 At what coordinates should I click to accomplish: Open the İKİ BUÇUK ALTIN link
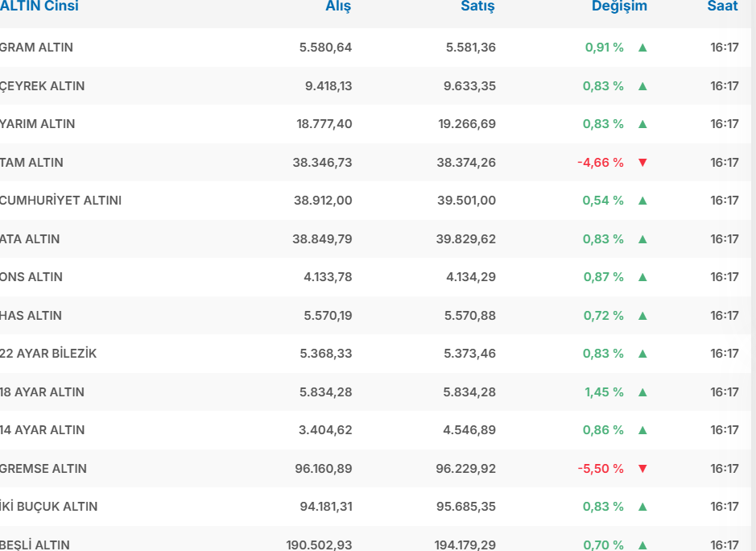(x=49, y=507)
